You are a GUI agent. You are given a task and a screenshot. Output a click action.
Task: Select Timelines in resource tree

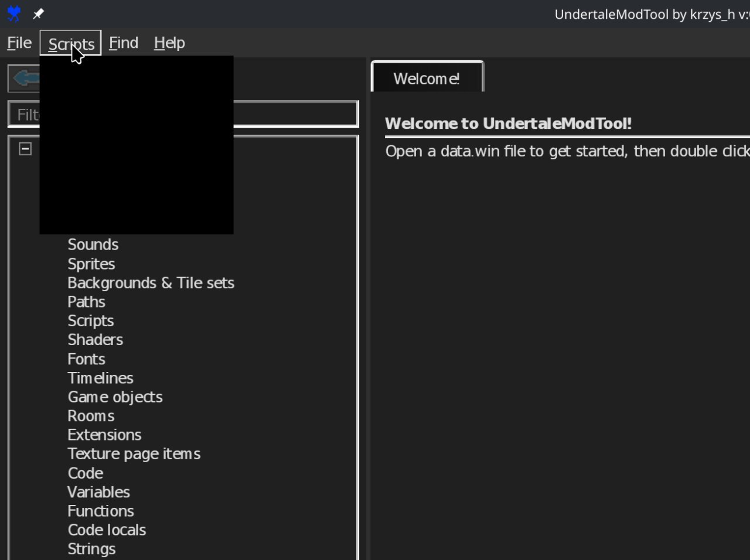(101, 378)
